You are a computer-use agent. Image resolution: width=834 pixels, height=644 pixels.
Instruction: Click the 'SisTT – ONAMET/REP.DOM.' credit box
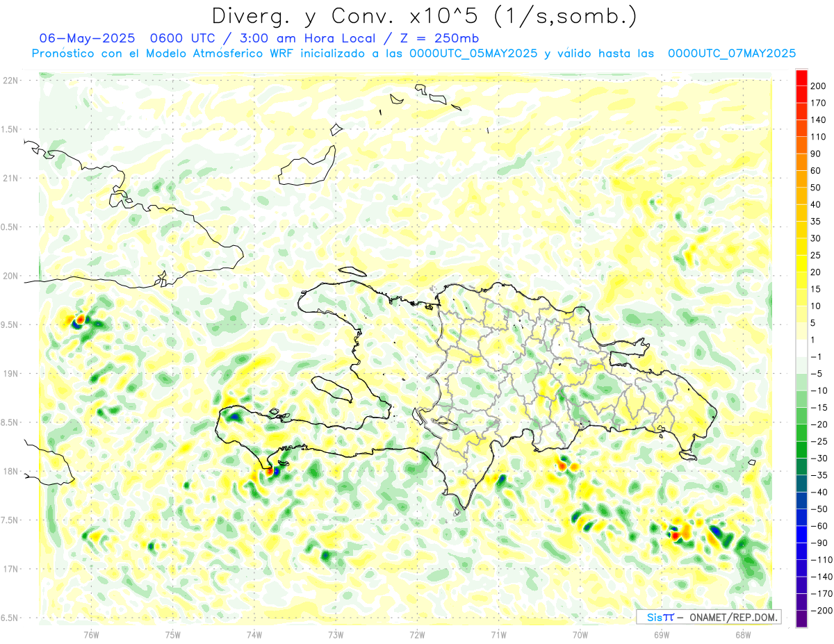[x=708, y=617]
